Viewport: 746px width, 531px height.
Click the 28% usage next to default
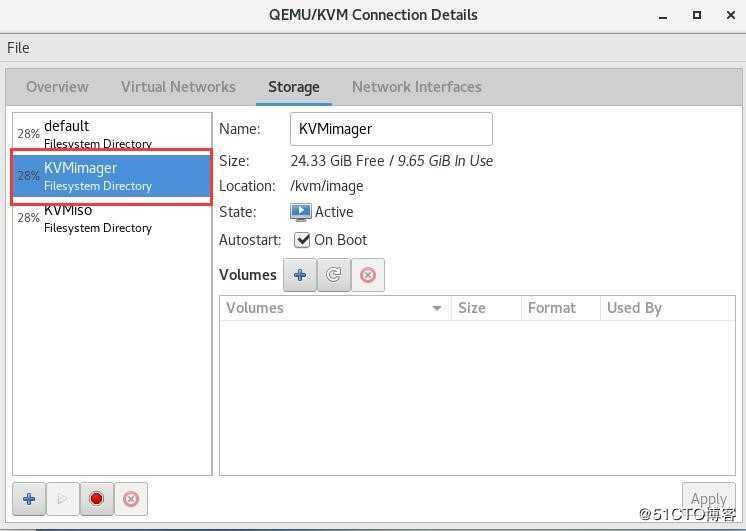point(29,134)
